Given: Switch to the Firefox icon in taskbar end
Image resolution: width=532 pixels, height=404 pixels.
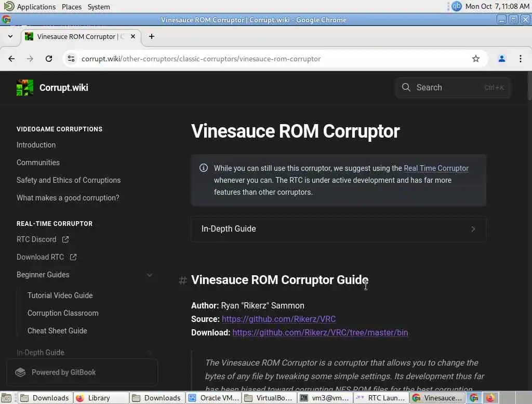Looking at the screenshot, I should [490, 398].
